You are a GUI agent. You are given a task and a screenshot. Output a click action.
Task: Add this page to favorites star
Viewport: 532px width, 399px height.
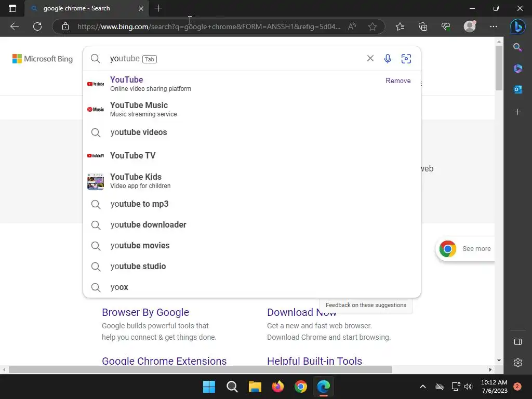coord(372,26)
